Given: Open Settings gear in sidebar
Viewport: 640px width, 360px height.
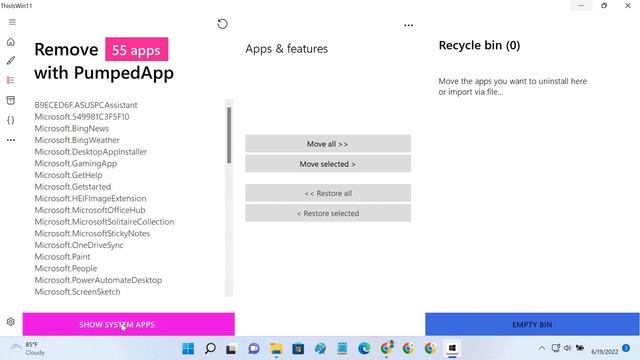Looking at the screenshot, I should click(x=11, y=322).
